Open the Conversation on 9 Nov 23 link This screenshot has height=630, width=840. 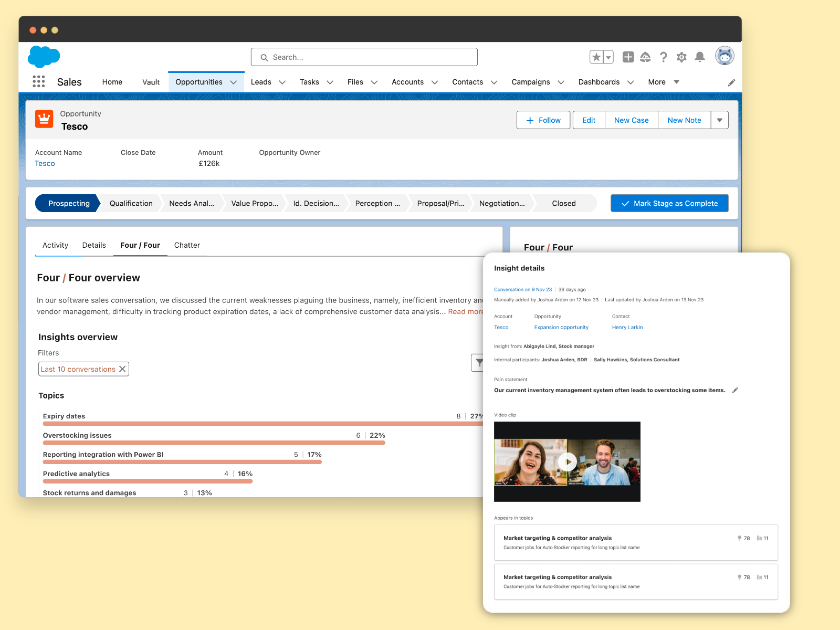(x=523, y=289)
